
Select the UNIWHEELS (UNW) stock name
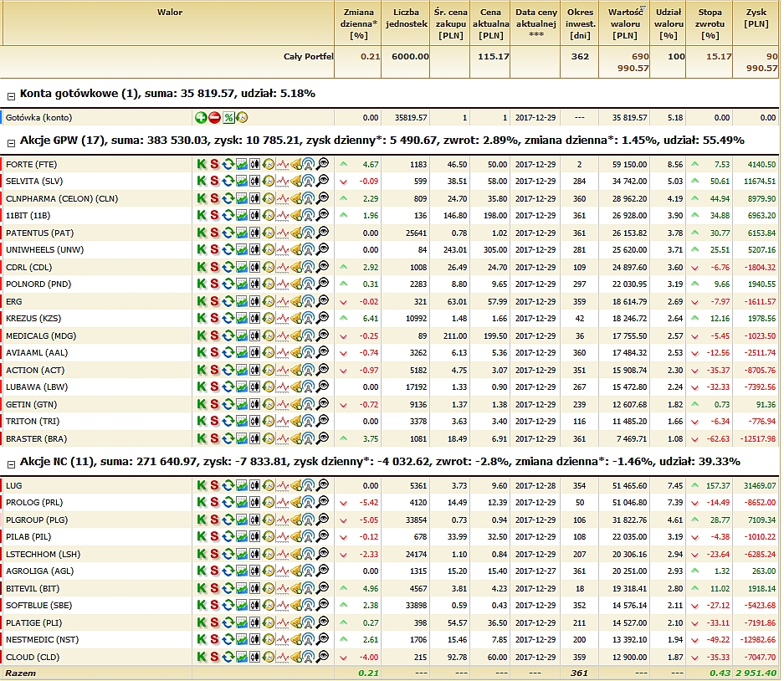[44, 249]
